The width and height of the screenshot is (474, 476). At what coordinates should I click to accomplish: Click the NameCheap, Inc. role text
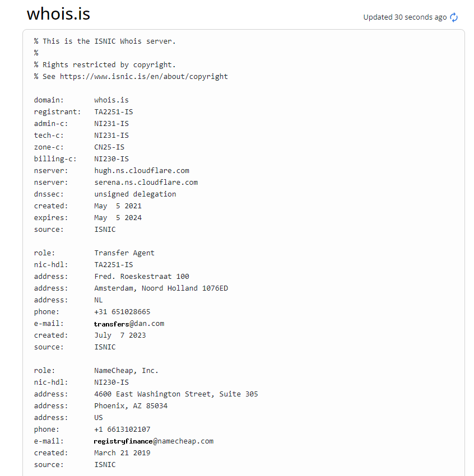click(126, 371)
